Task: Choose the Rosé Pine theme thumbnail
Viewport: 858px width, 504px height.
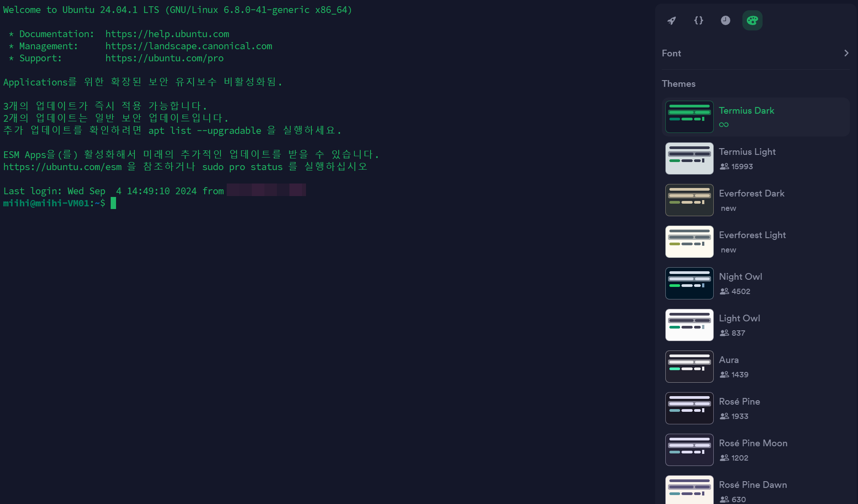Action: [x=690, y=408]
